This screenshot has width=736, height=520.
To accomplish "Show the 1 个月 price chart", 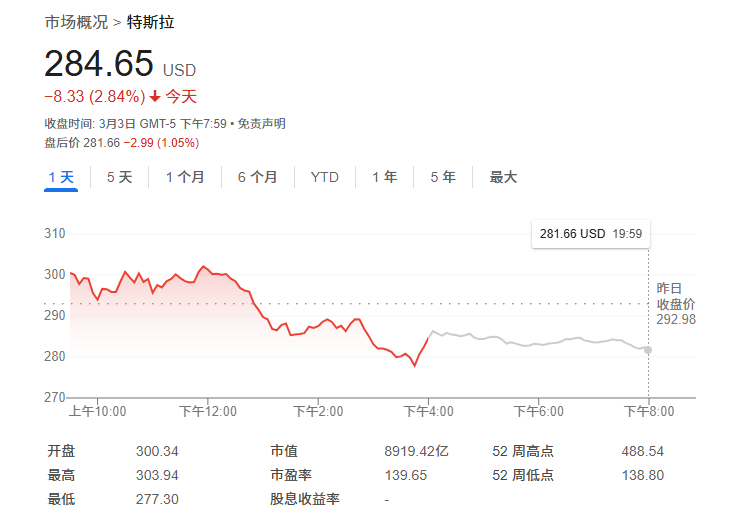I will pos(185,177).
